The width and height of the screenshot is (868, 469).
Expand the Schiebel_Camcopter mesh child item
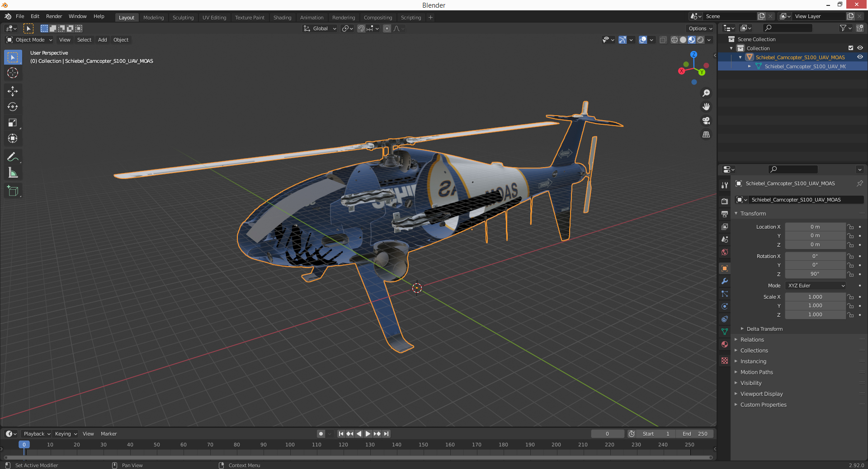pyautogui.click(x=749, y=66)
